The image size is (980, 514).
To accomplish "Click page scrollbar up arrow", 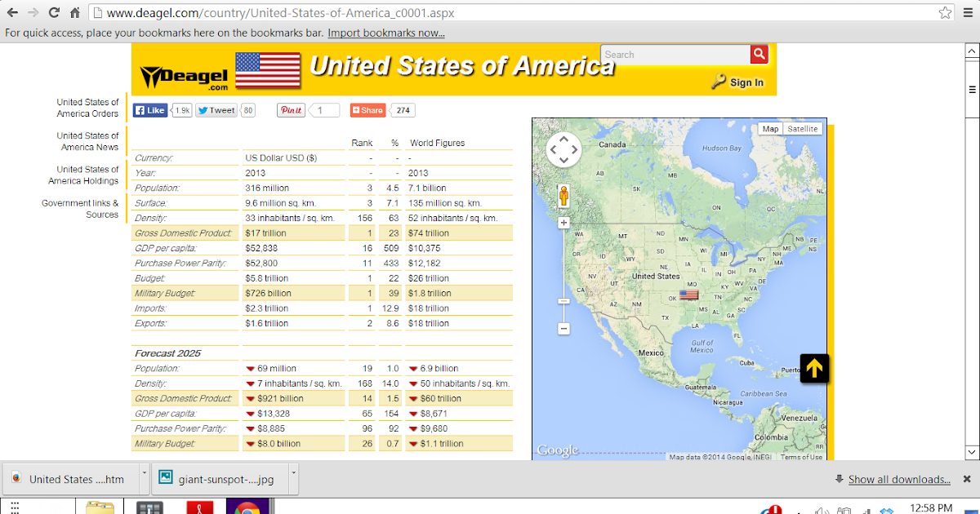I will [x=972, y=51].
